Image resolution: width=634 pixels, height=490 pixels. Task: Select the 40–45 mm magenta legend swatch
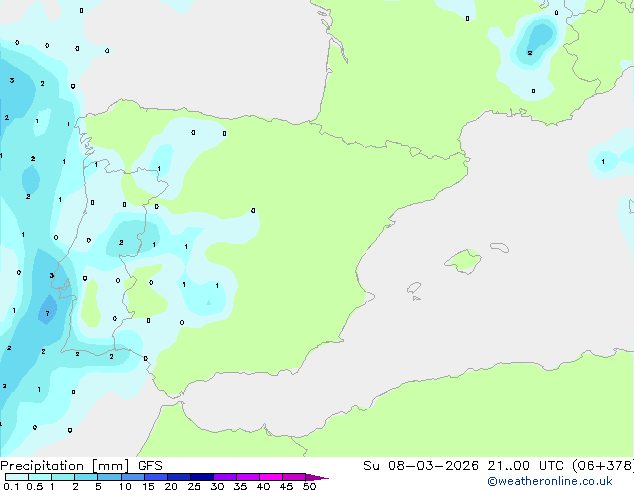(x=271, y=477)
